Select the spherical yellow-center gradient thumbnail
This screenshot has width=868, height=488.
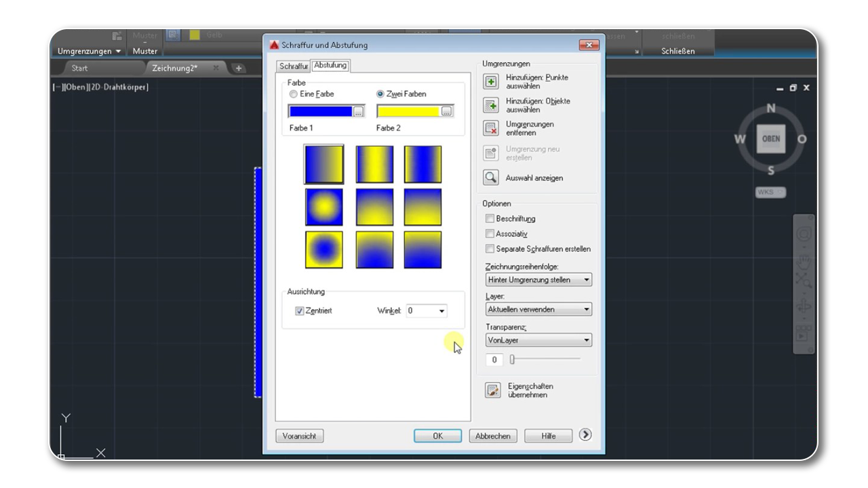pyautogui.click(x=324, y=207)
